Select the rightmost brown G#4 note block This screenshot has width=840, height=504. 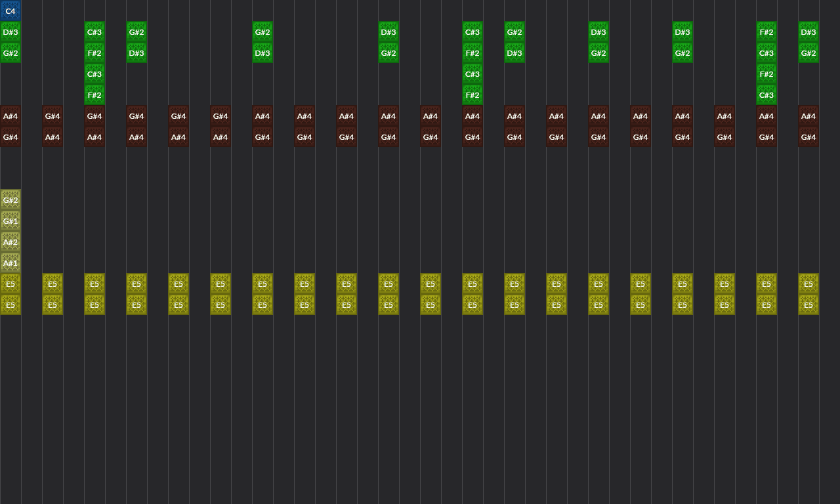[808, 137]
